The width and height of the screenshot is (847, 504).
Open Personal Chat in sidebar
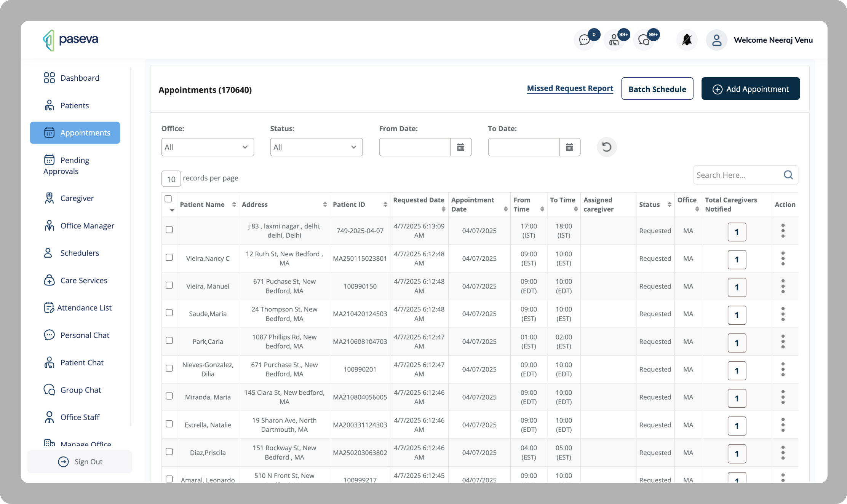(77, 335)
